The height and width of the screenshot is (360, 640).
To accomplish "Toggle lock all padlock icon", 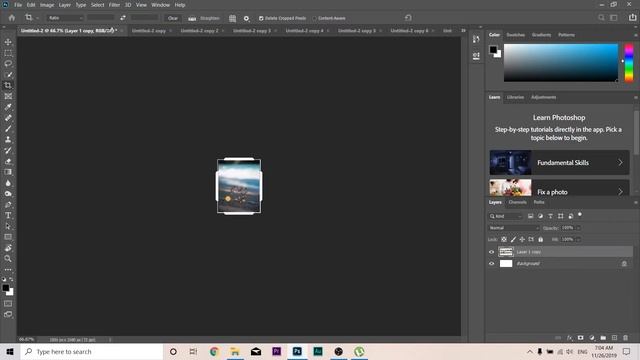I will click(540, 240).
